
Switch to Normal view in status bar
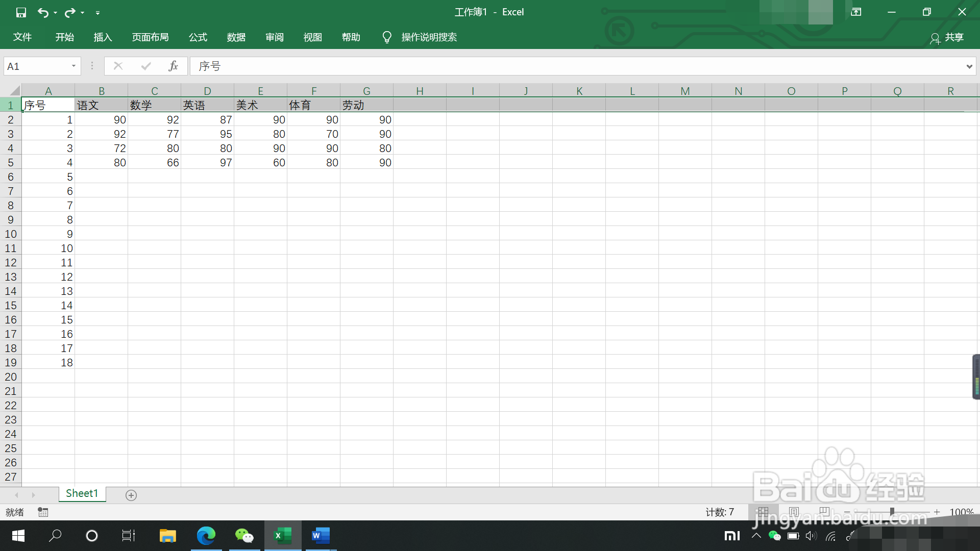[763, 511]
